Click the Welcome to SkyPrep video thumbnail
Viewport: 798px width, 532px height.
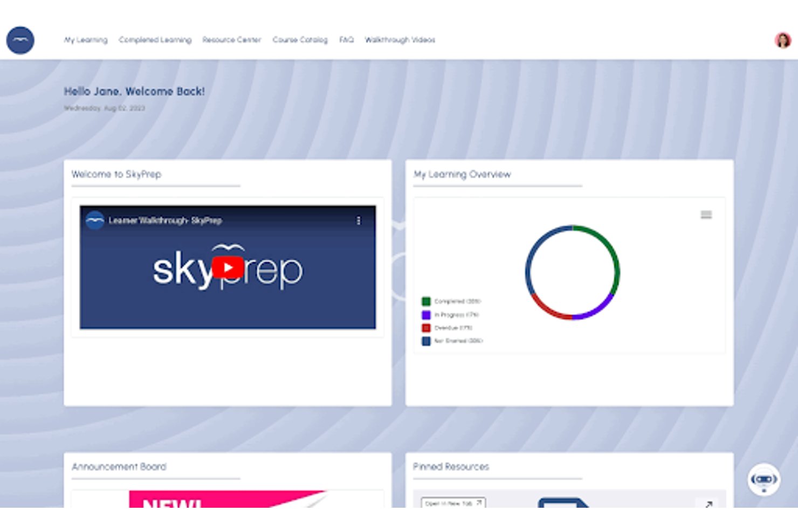[228, 267]
